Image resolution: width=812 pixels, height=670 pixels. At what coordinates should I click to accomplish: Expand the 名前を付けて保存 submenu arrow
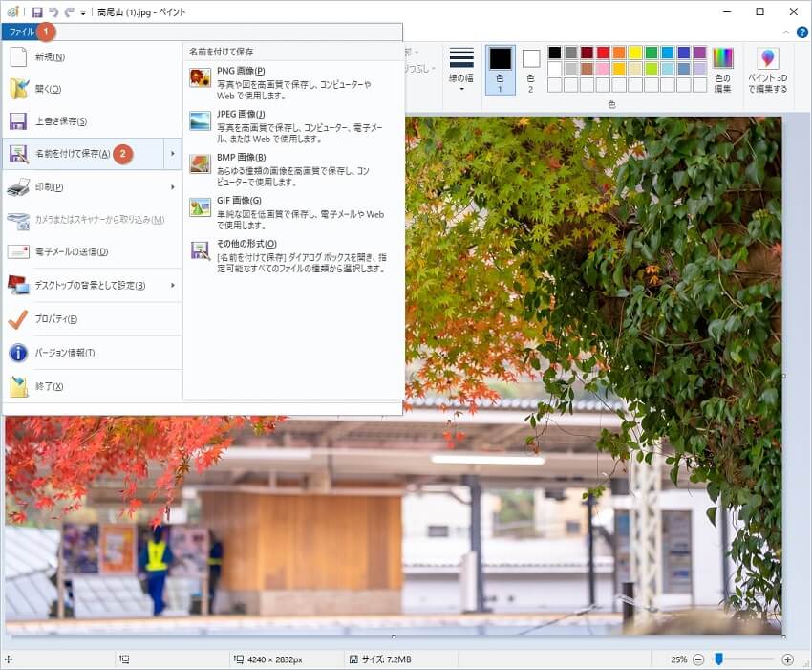point(172,153)
